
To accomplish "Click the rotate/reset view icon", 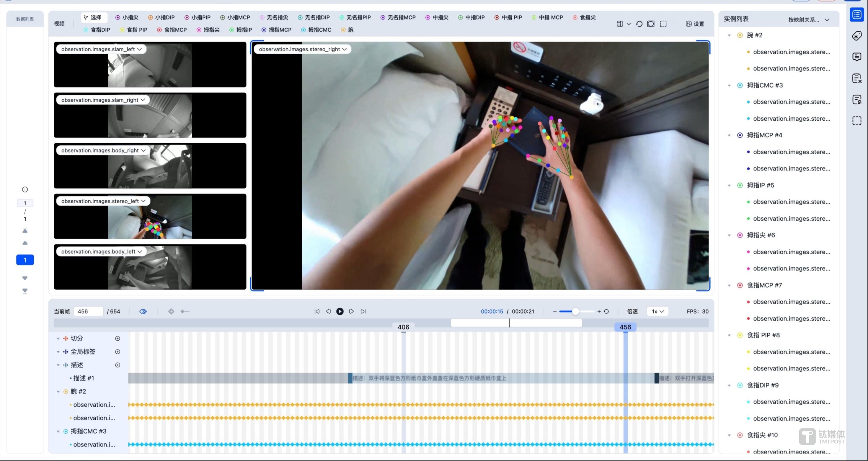I will point(639,24).
